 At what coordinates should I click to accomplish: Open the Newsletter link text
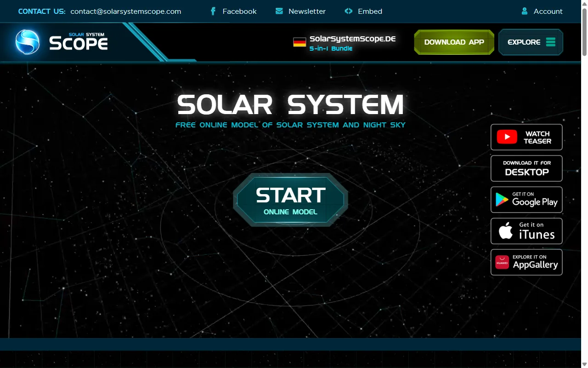[x=307, y=11]
